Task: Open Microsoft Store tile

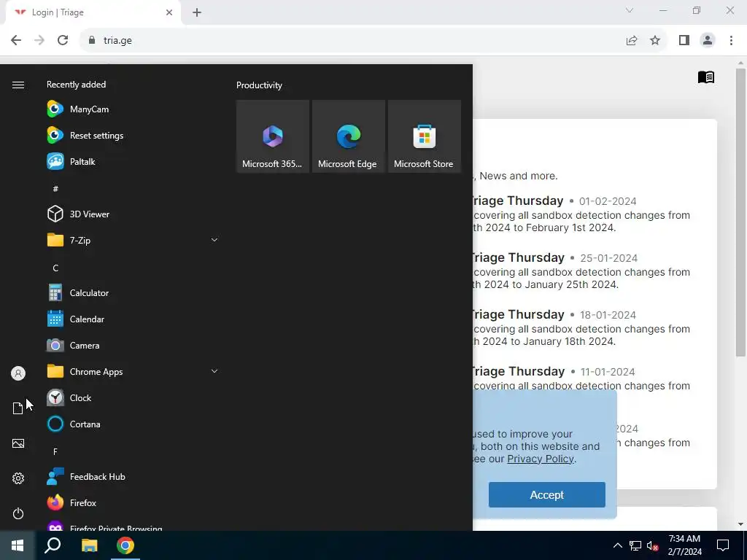Action: coord(425,136)
